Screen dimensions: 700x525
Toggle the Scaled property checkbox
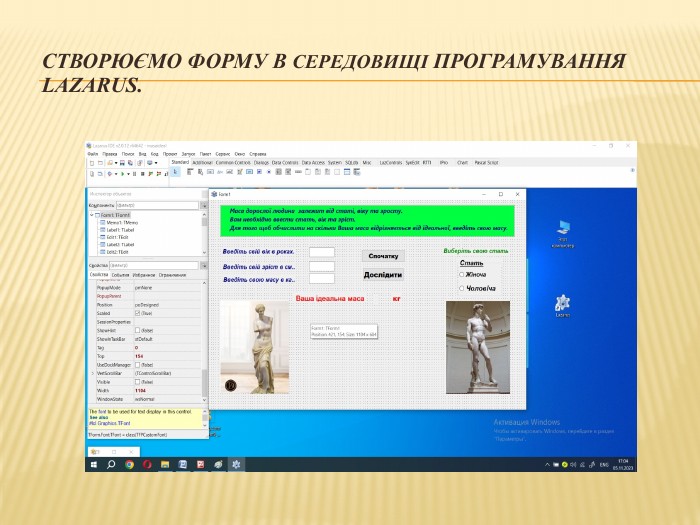point(138,313)
